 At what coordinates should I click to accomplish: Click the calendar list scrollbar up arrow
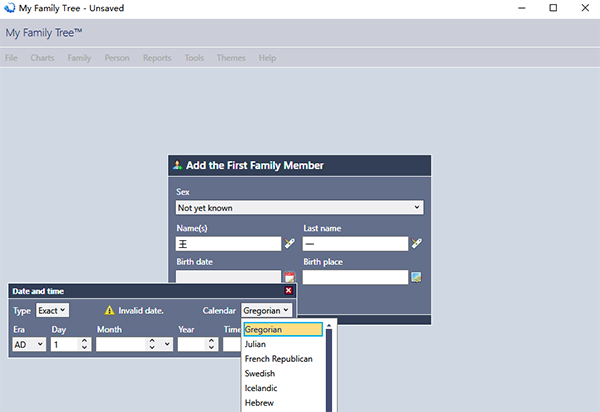[x=329, y=326]
